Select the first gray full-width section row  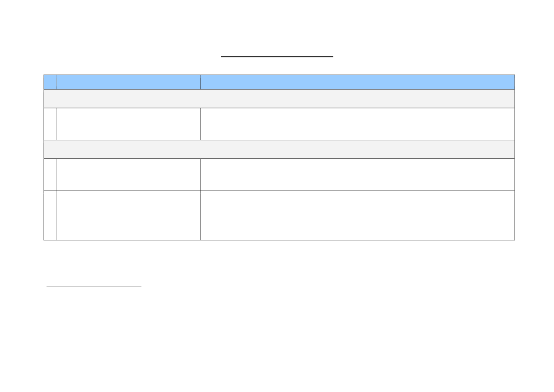tap(279, 99)
